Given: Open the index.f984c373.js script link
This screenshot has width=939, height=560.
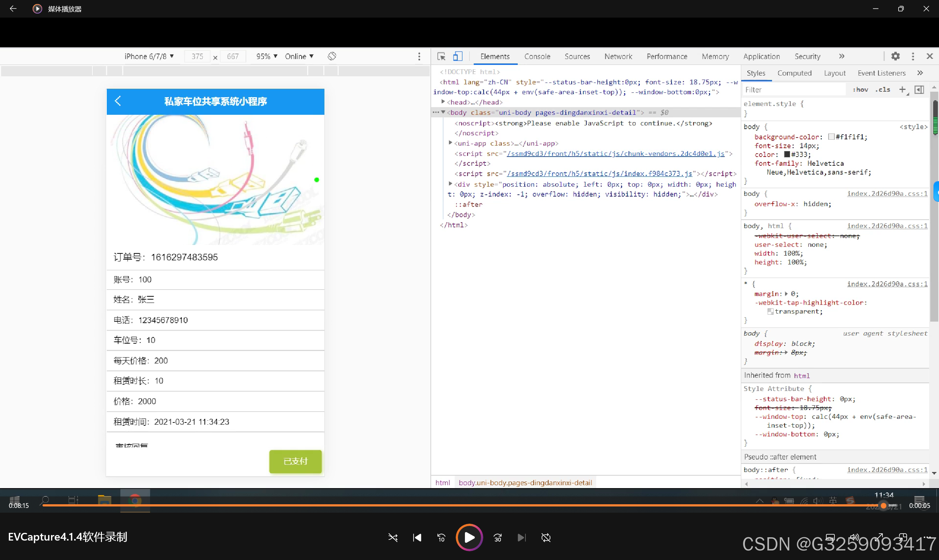Looking at the screenshot, I should coord(599,173).
